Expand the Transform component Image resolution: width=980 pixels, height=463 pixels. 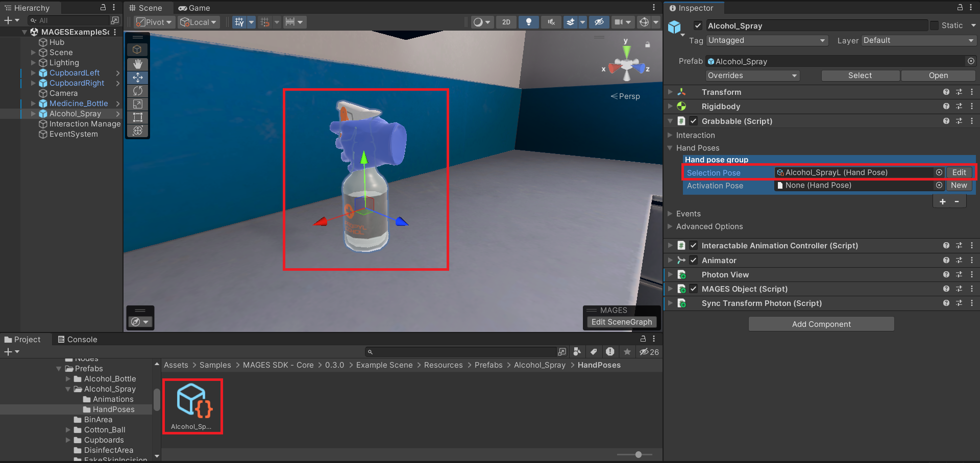tap(670, 92)
